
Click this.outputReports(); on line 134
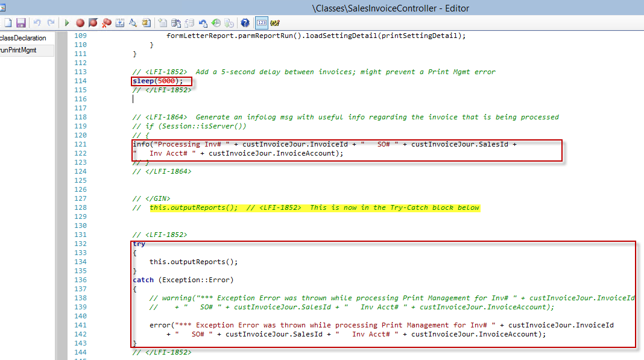pyautogui.click(x=194, y=262)
